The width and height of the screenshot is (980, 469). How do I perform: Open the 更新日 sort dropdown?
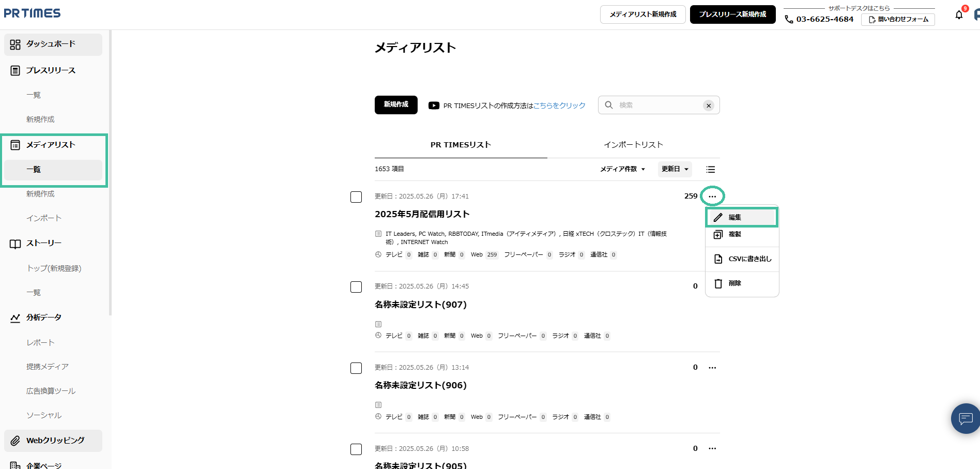675,169
